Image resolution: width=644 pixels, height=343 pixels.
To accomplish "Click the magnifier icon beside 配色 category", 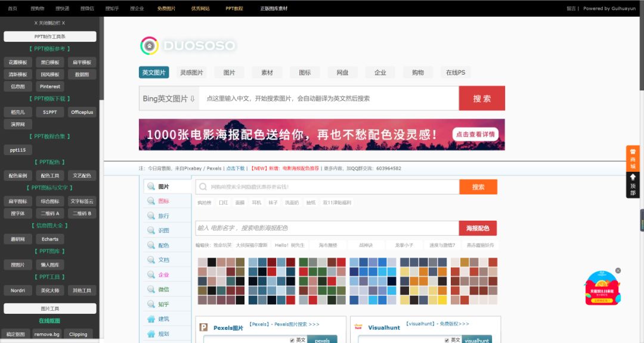I will (x=151, y=245).
